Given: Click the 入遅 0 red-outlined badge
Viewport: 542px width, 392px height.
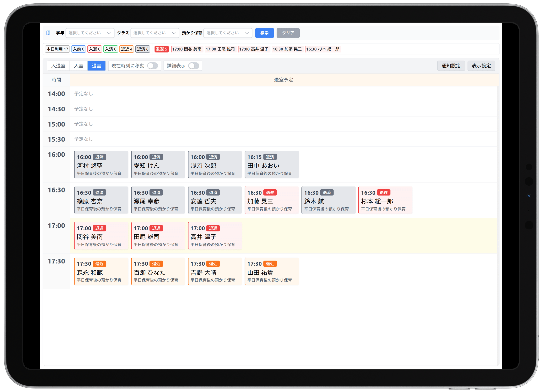Looking at the screenshot, I should tap(95, 49).
